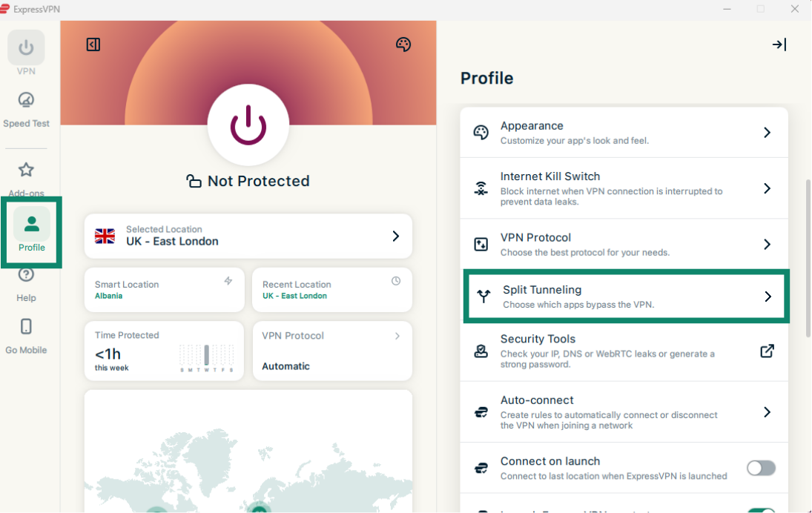Screen dimensions: 812x513
Task: Click the "Profile" panel heading
Action: (x=486, y=78)
